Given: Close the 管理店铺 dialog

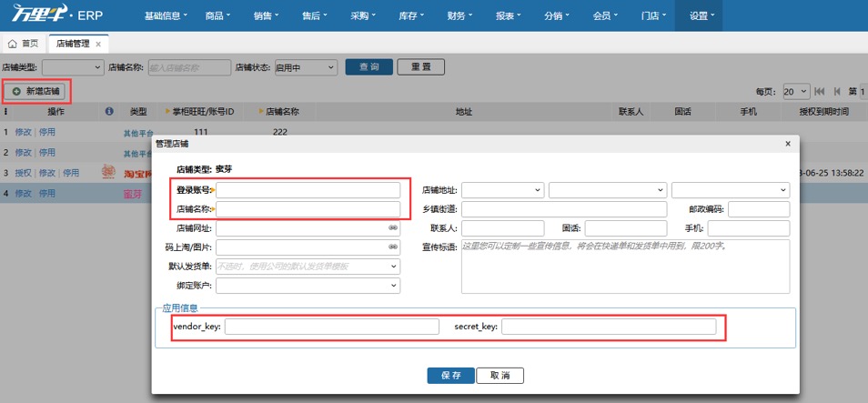Looking at the screenshot, I should tap(788, 144).
